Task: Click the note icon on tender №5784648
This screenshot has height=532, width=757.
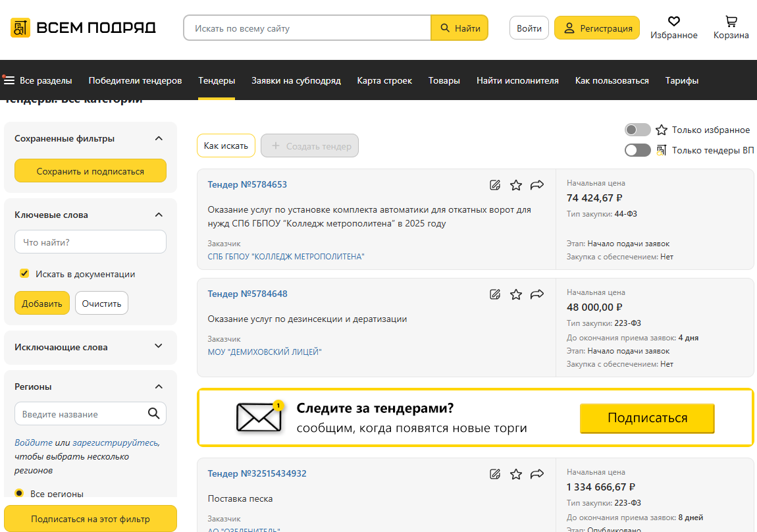Action: click(x=495, y=294)
